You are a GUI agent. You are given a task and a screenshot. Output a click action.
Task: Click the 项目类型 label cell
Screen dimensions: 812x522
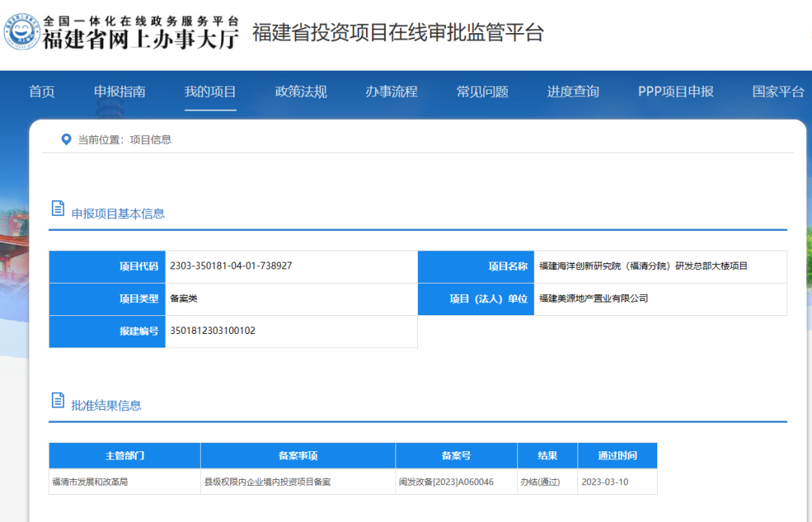(x=108, y=299)
